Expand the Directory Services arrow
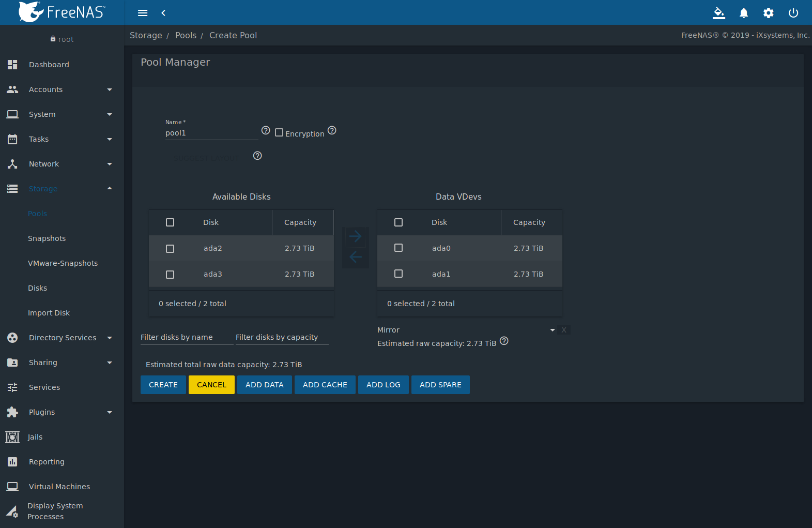 (110, 338)
